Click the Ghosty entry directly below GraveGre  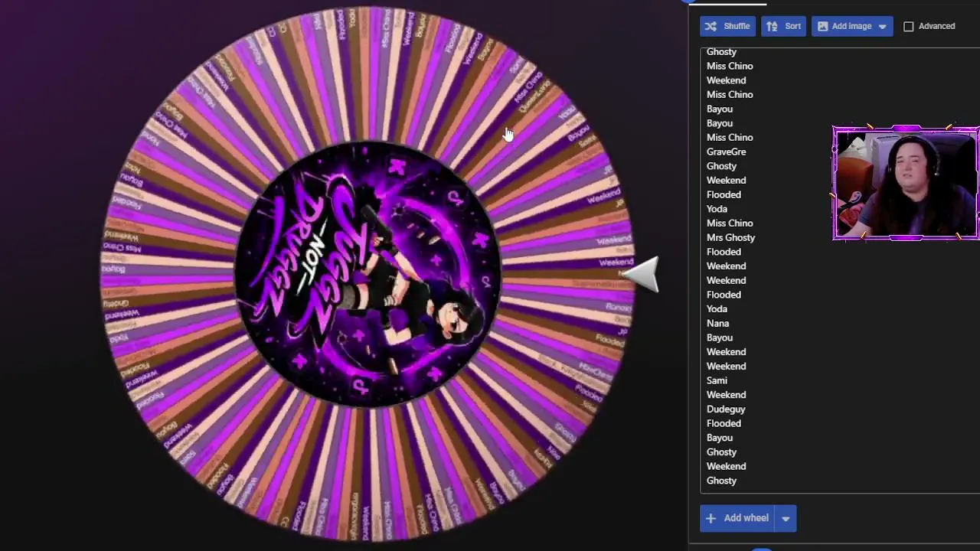tap(722, 166)
